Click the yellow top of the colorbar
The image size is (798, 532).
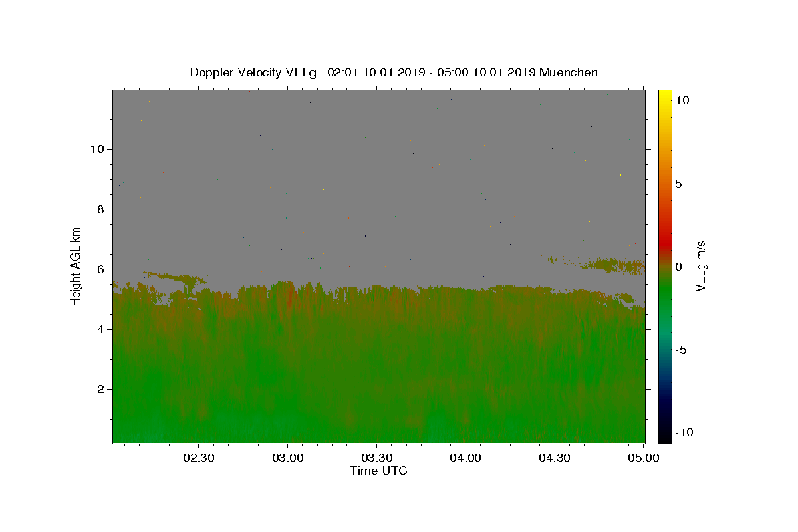665,96
